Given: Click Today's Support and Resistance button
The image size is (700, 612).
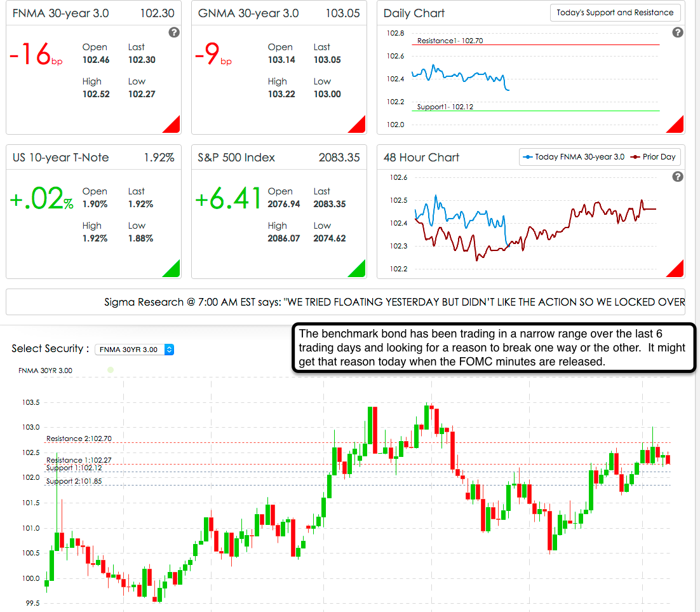Looking at the screenshot, I should click(x=615, y=13).
